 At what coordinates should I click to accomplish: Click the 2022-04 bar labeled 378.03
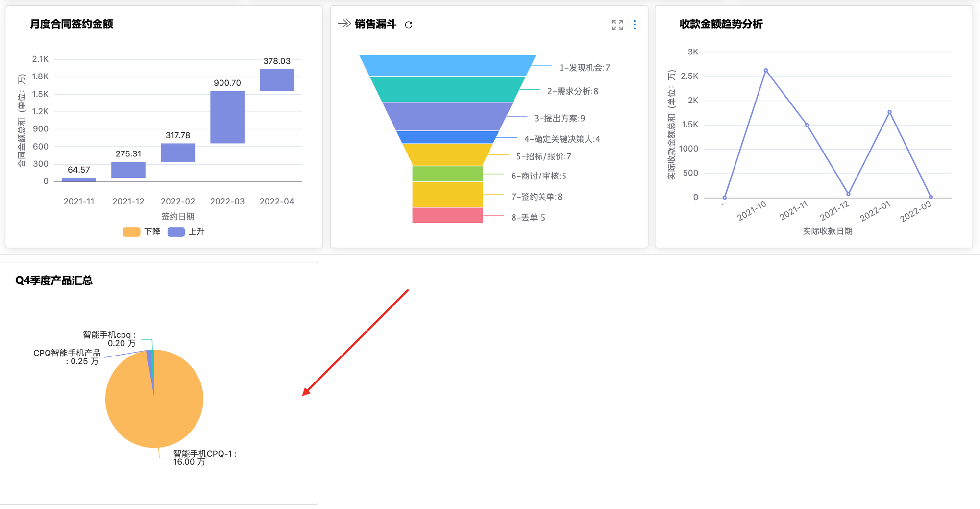coord(277,80)
